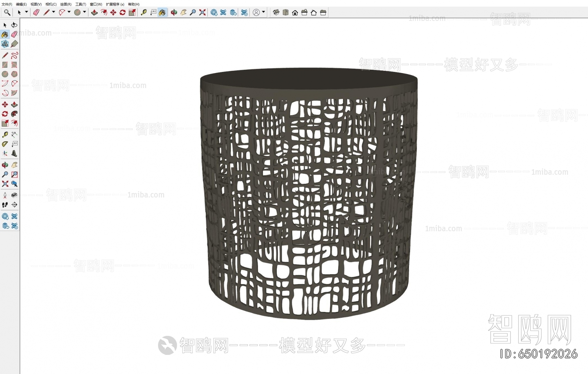Open the 编辑(E) edit menu
Viewport: 588px width, 374px height.
click(21, 4)
